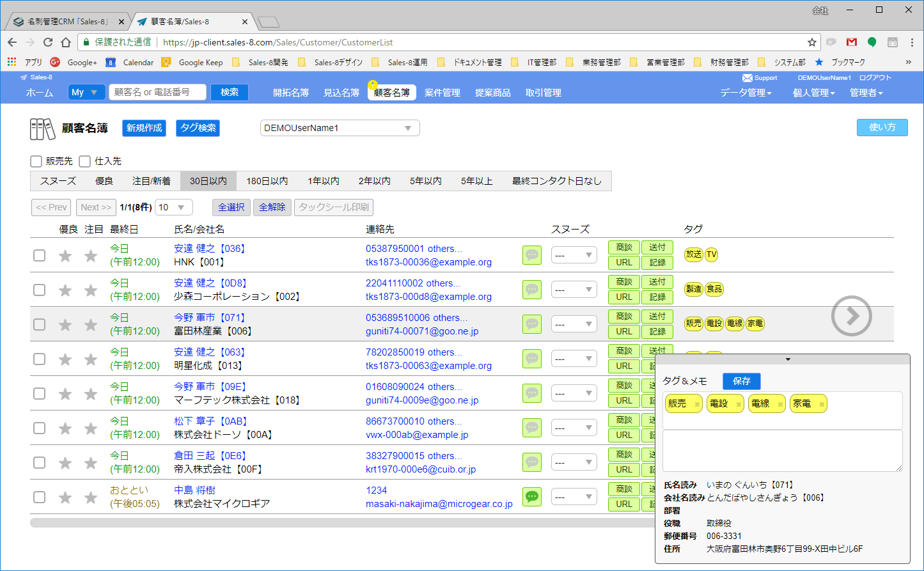Open スヌーズ dropdown in 富田林産業 row
The height and width of the screenshot is (571, 924).
pyautogui.click(x=574, y=324)
